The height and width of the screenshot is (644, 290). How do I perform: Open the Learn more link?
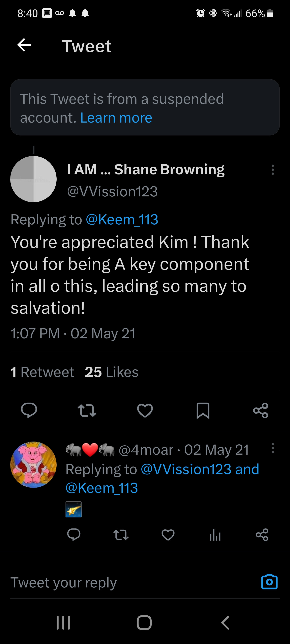116,118
